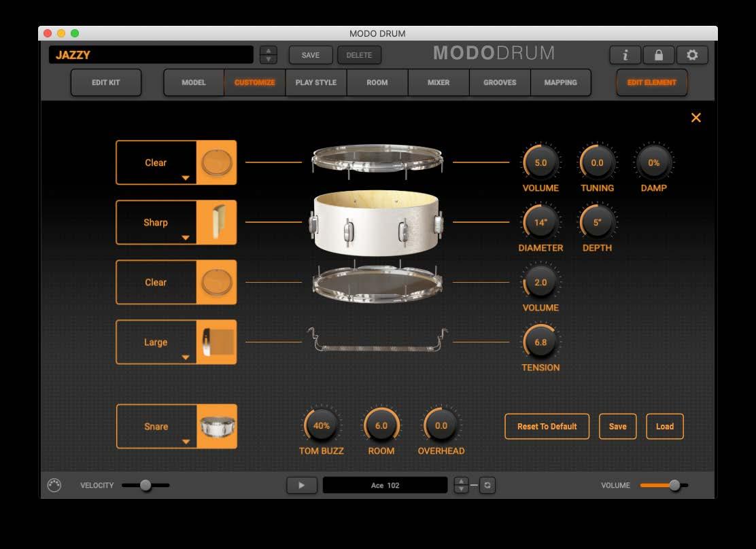The height and width of the screenshot is (549, 756).
Task: Open settings gear icon
Action: point(692,55)
